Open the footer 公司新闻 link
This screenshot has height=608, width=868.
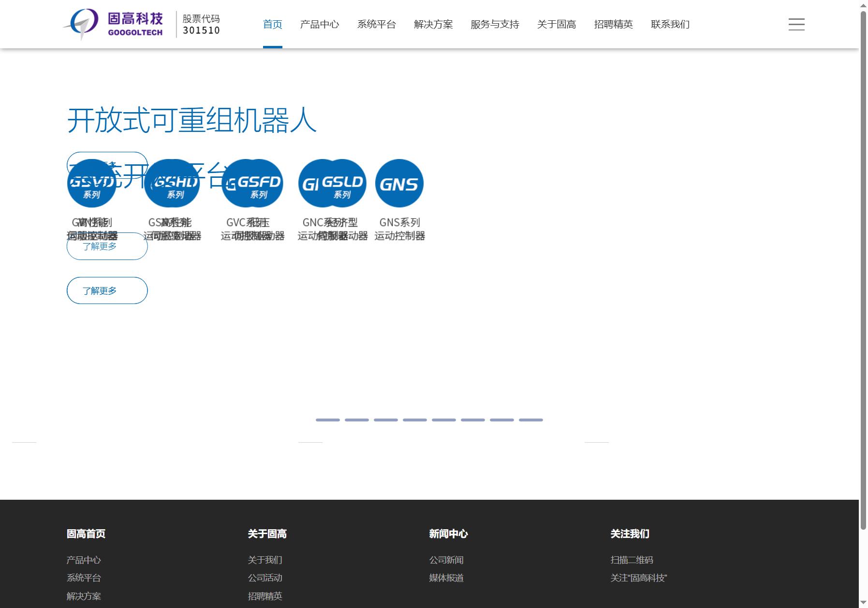pos(446,560)
